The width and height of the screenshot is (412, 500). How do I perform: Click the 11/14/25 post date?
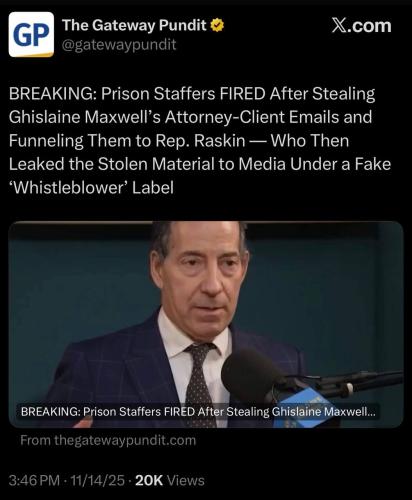pos(96,481)
